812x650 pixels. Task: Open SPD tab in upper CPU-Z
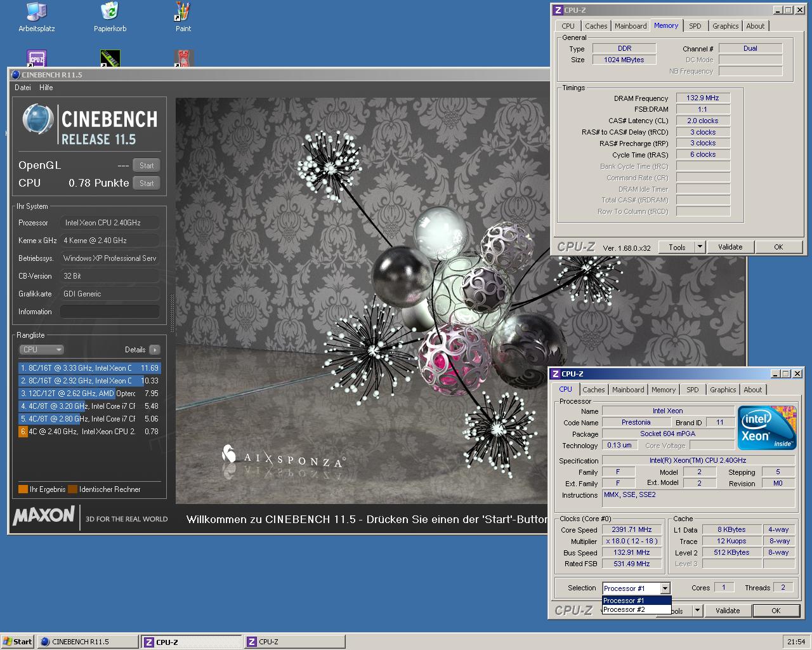(695, 26)
